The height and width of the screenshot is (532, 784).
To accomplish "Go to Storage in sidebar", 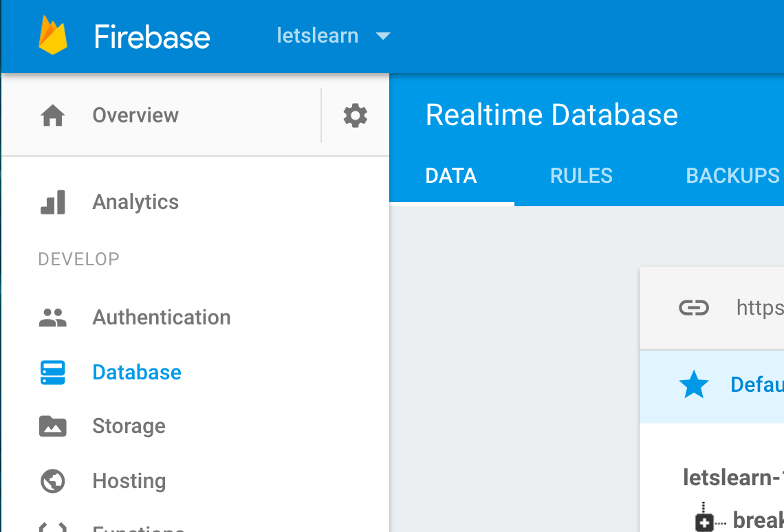I will (129, 426).
